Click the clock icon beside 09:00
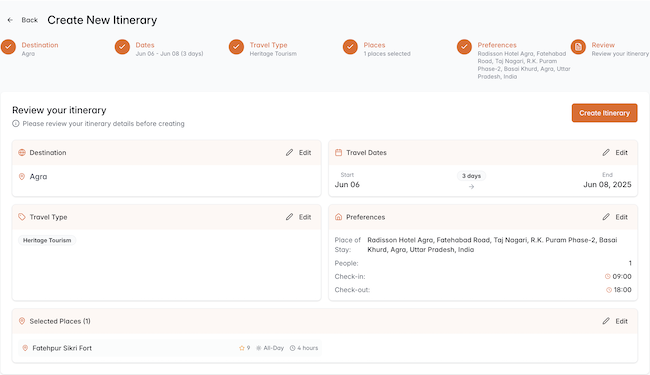The height and width of the screenshot is (375, 650). click(x=608, y=276)
